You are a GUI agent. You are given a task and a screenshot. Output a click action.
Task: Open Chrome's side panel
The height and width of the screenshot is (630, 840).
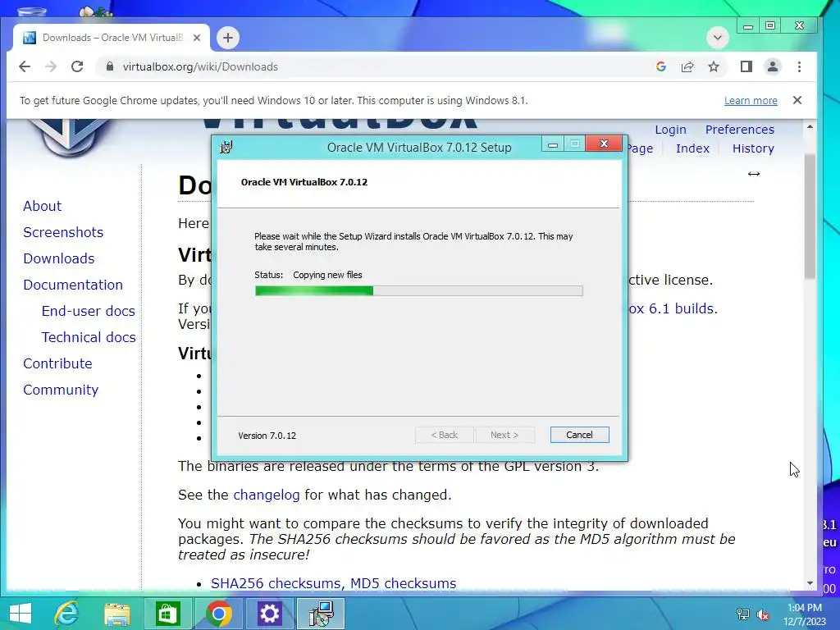[746, 66]
